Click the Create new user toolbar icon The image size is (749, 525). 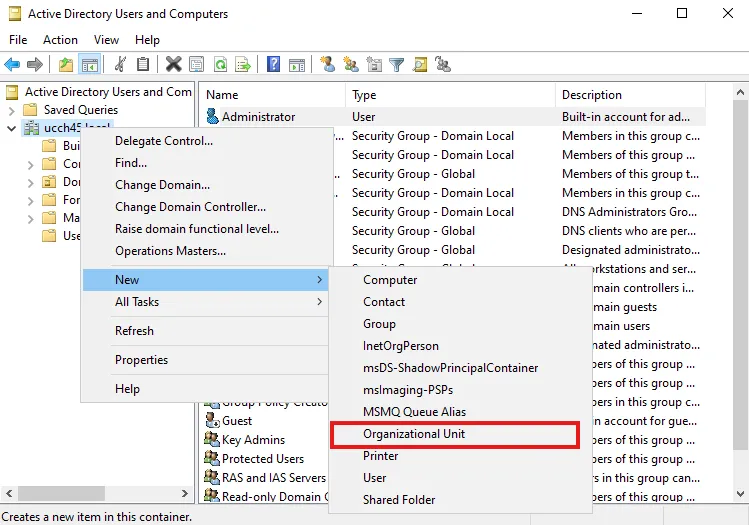click(x=327, y=64)
